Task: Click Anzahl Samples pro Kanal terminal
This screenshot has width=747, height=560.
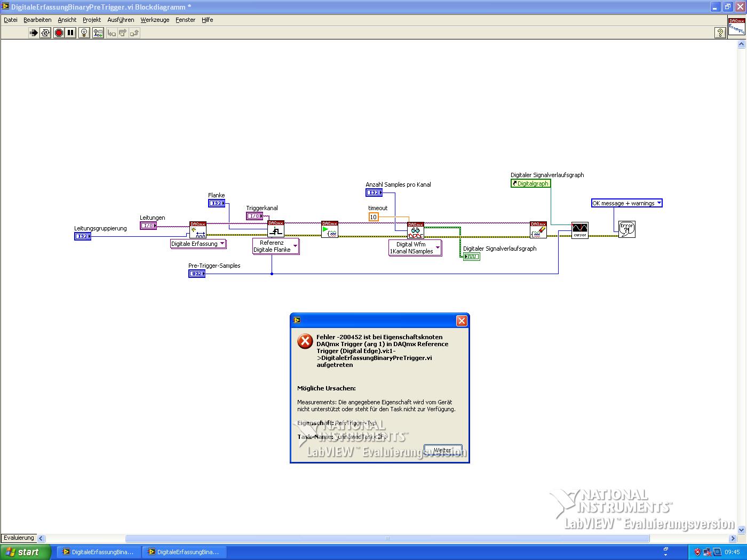Action: [x=374, y=193]
